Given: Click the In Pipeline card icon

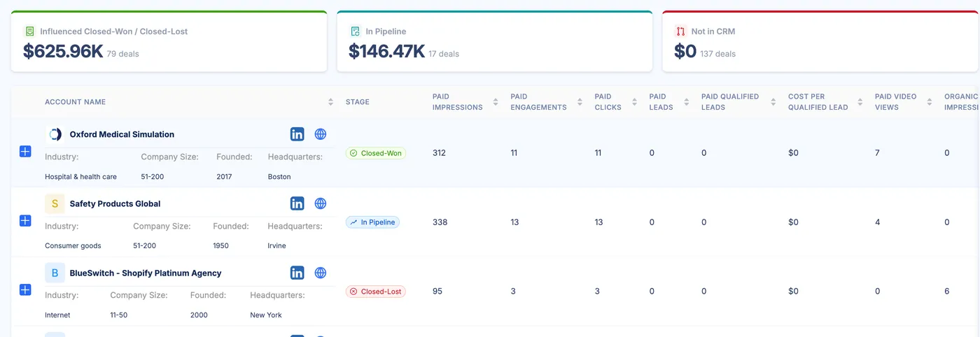Looking at the screenshot, I should [355, 31].
